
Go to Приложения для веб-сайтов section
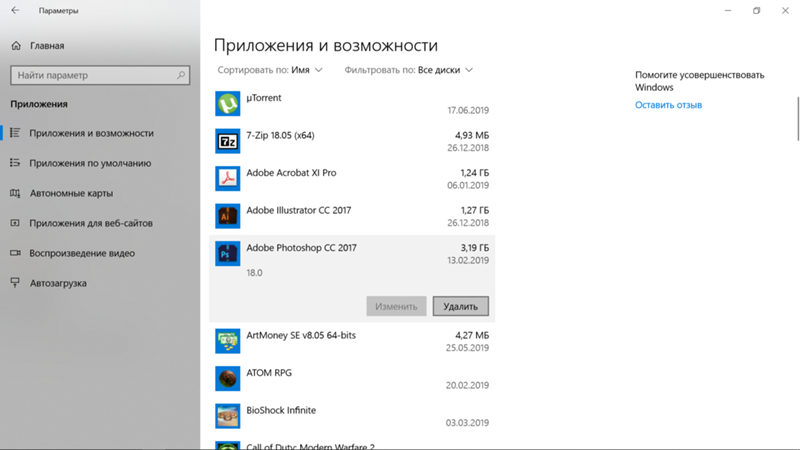tap(91, 223)
